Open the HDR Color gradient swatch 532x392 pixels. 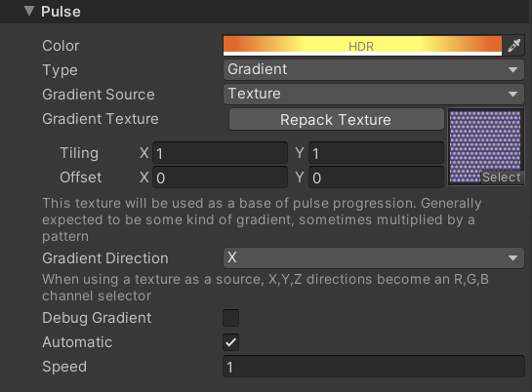pyautogui.click(x=362, y=46)
